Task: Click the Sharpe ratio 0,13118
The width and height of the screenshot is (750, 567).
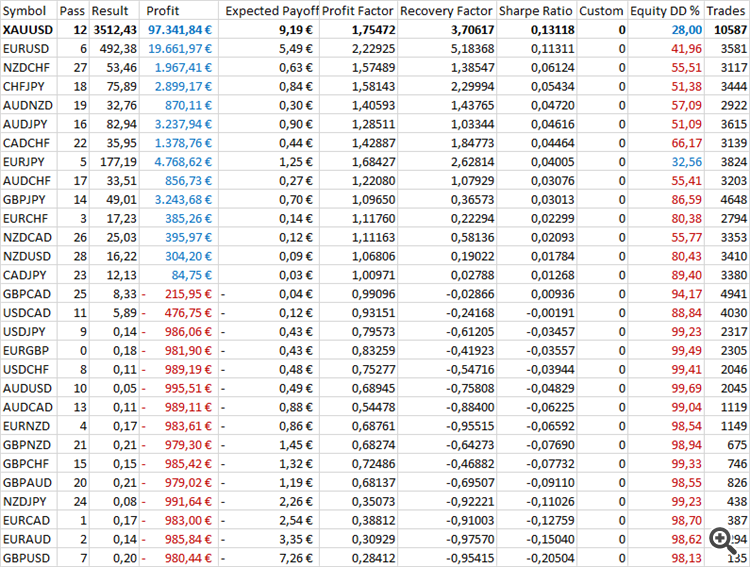Action: pyautogui.click(x=552, y=30)
